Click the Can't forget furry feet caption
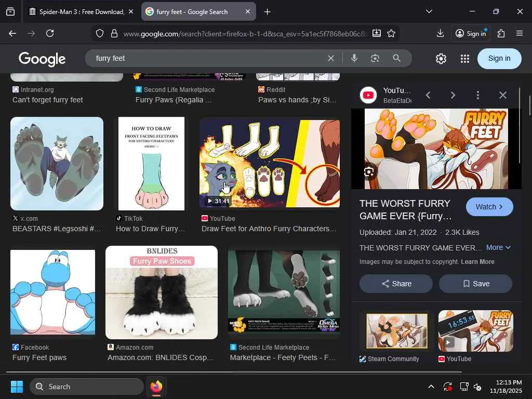532x399 pixels. pyautogui.click(x=47, y=100)
